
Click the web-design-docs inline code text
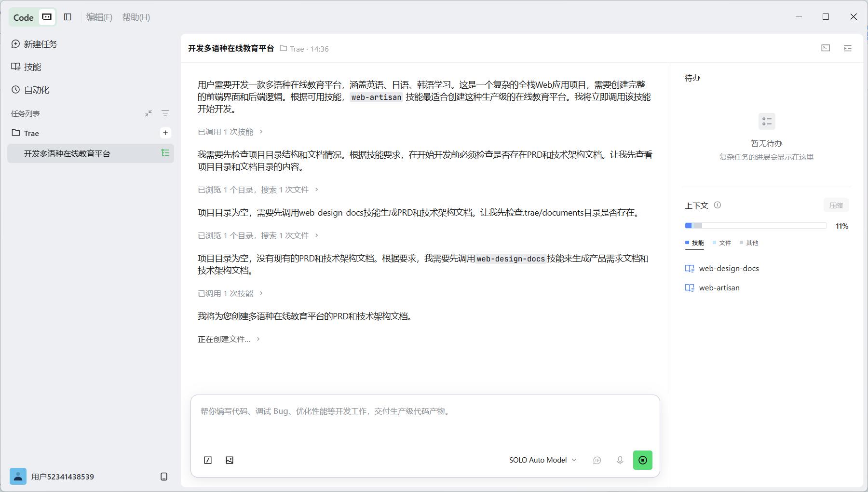(511, 259)
